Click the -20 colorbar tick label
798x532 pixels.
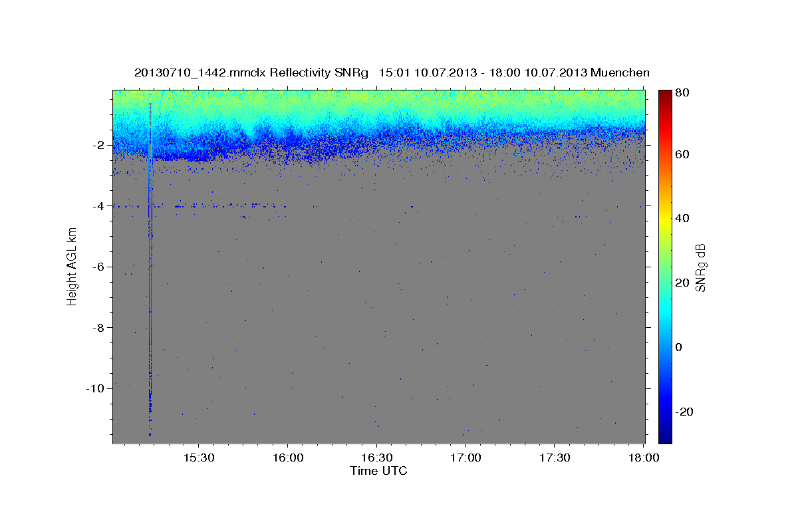[684, 412]
